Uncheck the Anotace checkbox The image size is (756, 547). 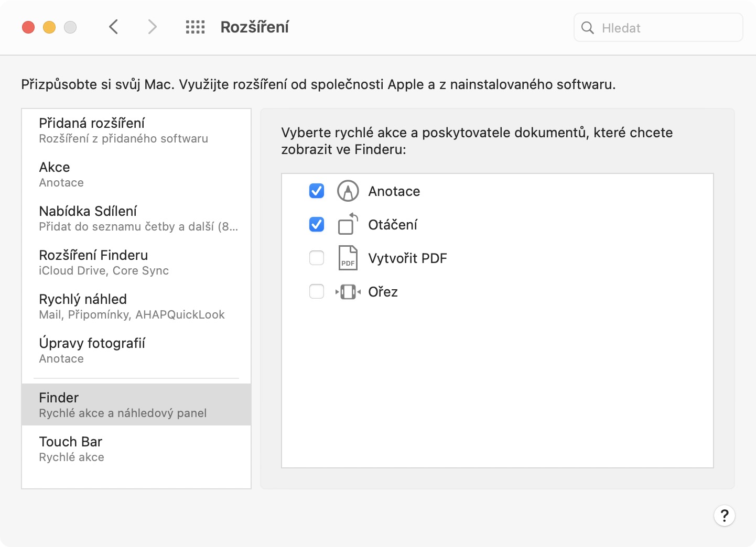click(317, 191)
